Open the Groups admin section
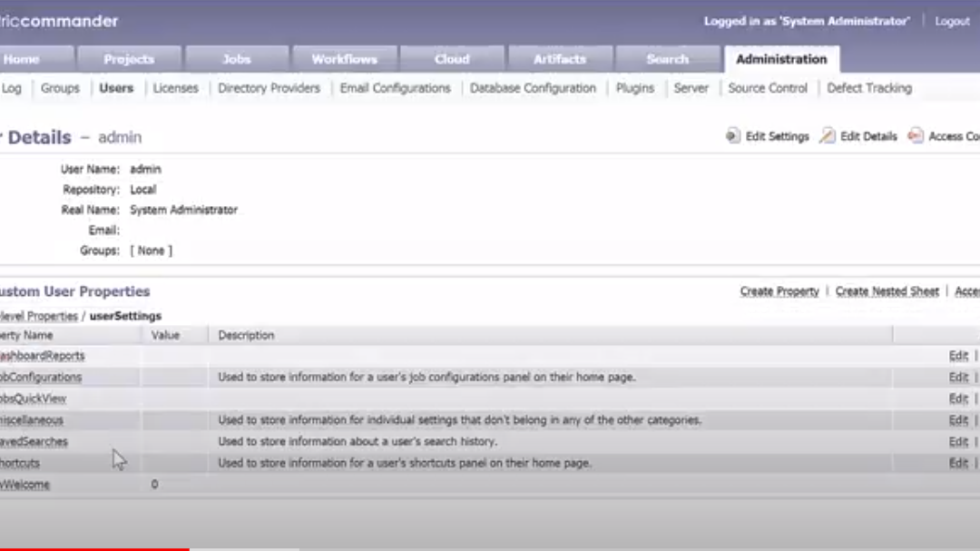This screenshot has width=980, height=551. pyautogui.click(x=60, y=88)
